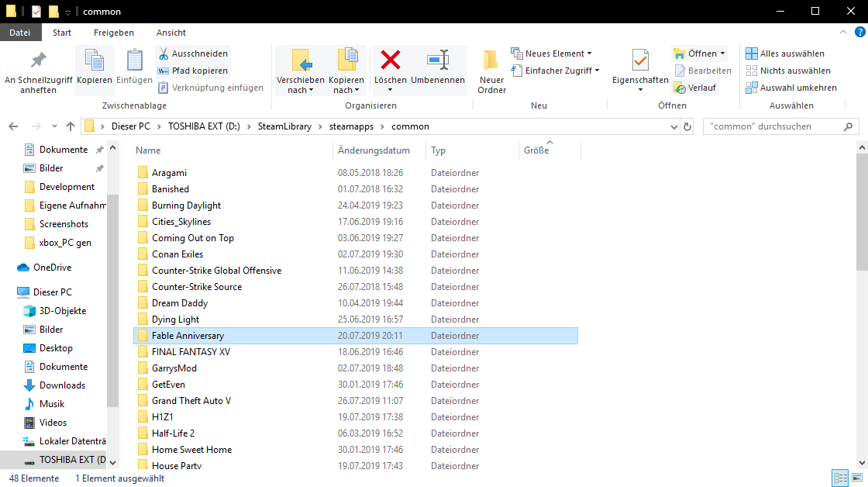This screenshot has height=487, width=868.
Task: Navigate up one folder level arrow
Action: click(x=71, y=126)
